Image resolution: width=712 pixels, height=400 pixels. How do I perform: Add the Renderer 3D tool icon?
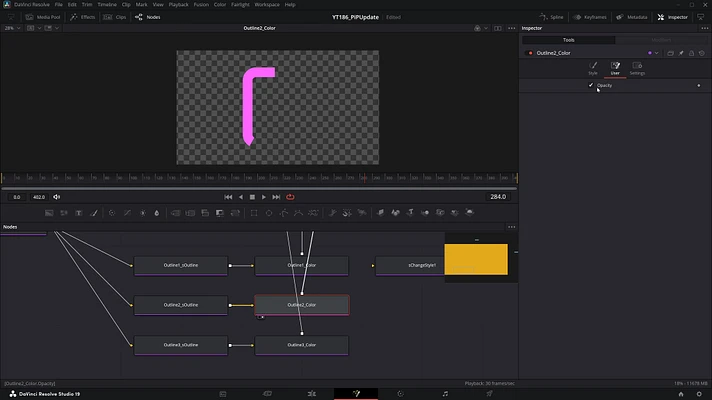point(470,213)
